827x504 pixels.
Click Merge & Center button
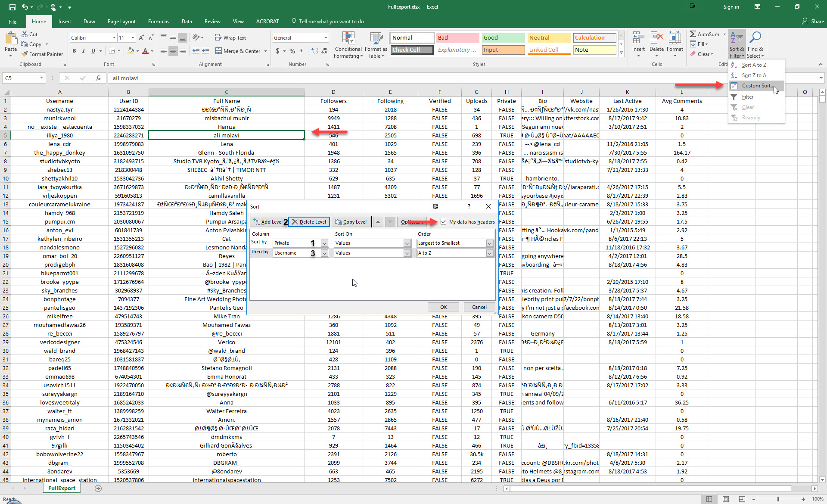click(238, 51)
